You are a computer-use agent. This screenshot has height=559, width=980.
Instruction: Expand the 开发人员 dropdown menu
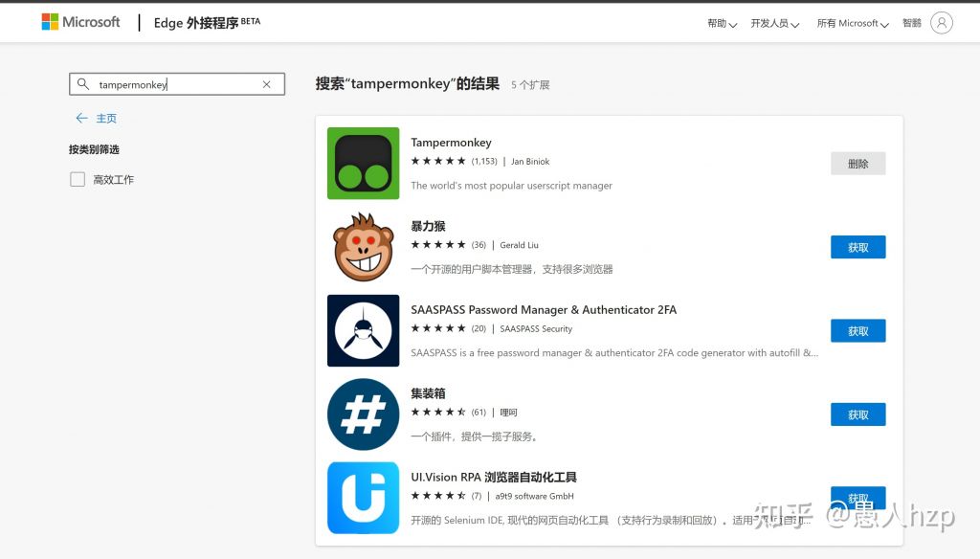[x=774, y=24]
